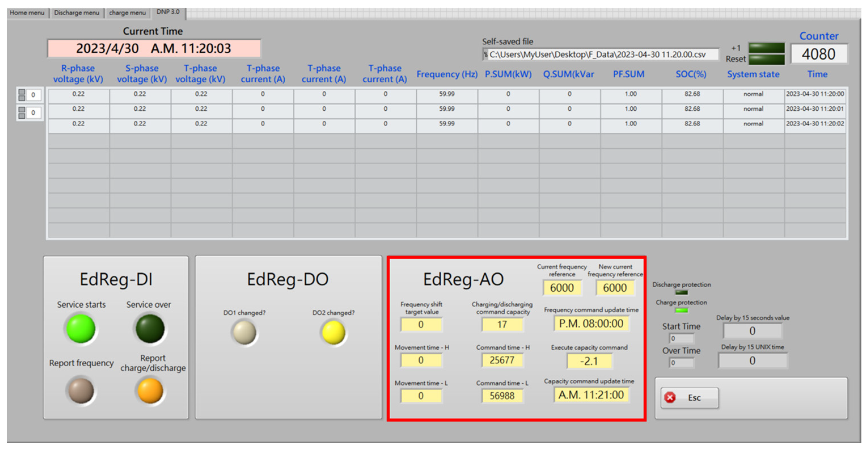Click the Frequency (Hz) column header
Viewport: 868px width, 452px height.
click(x=447, y=74)
